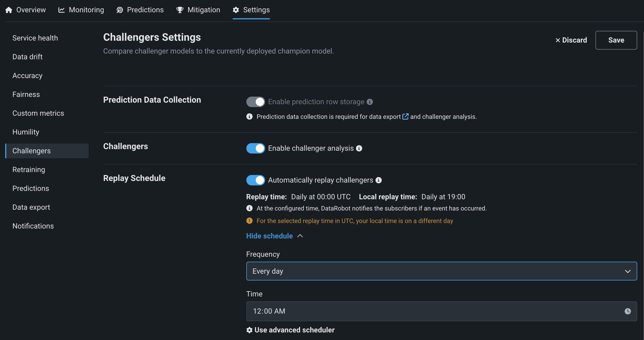Click the clock icon in Time field

[x=628, y=311]
